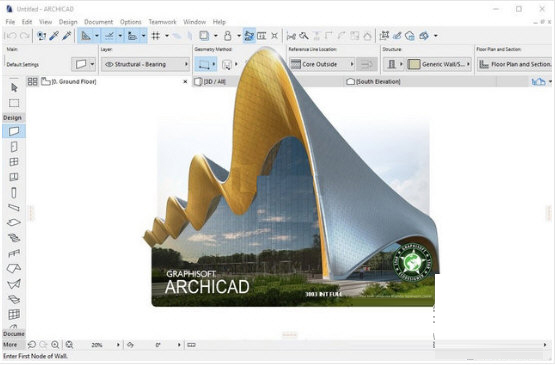Select the Column tool
Viewport: 555px width, 365px height.
point(14,193)
